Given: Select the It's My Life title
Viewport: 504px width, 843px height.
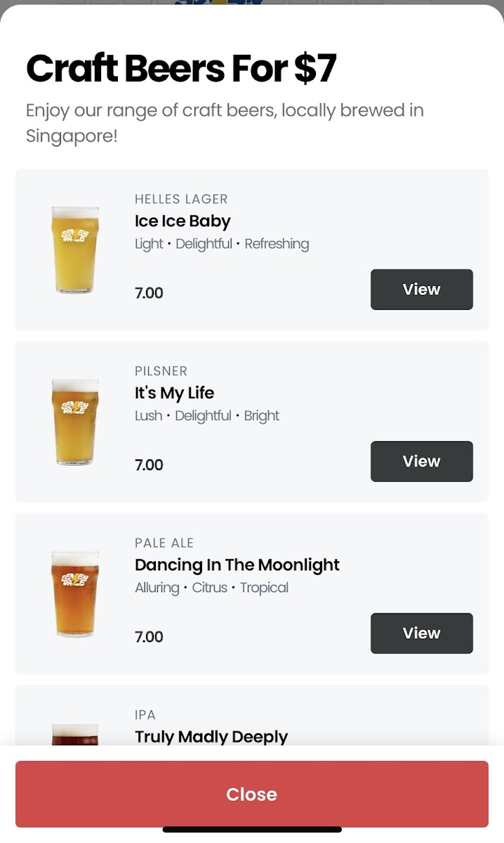Looking at the screenshot, I should click(x=174, y=393).
